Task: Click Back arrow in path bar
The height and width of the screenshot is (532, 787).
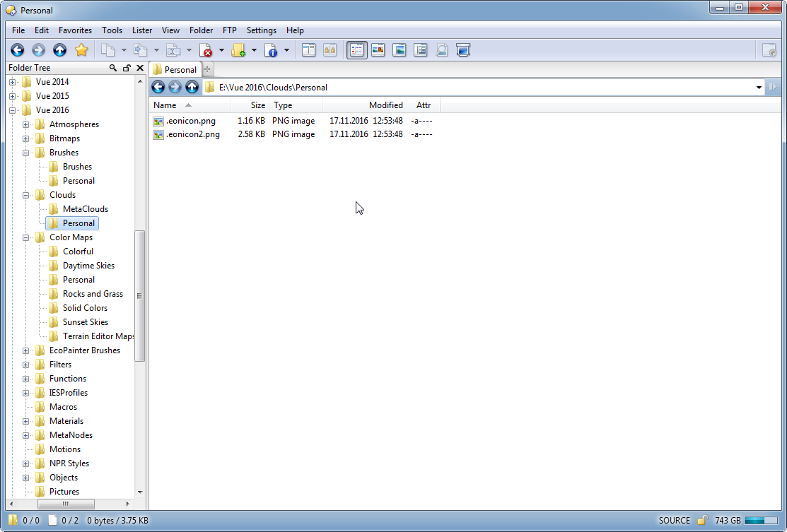Action: point(158,87)
